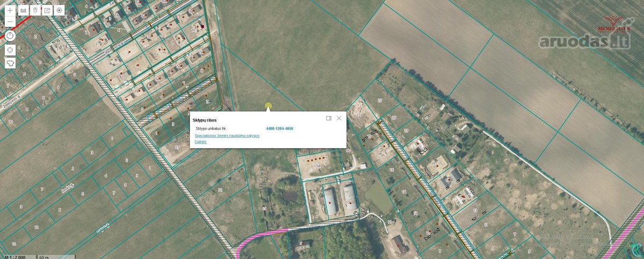Click the Dalintis share link
The width and height of the screenshot is (644, 259).
pos(200,142)
